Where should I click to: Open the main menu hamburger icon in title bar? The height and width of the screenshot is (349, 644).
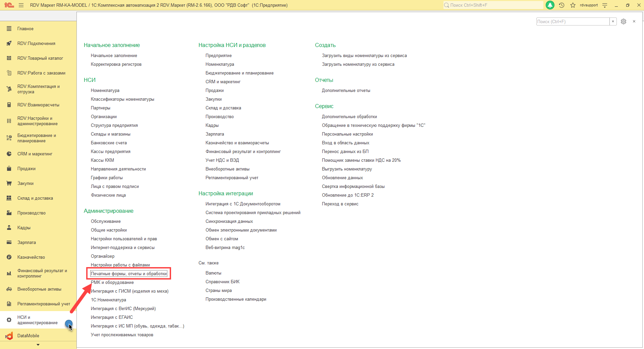pyautogui.click(x=21, y=5)
